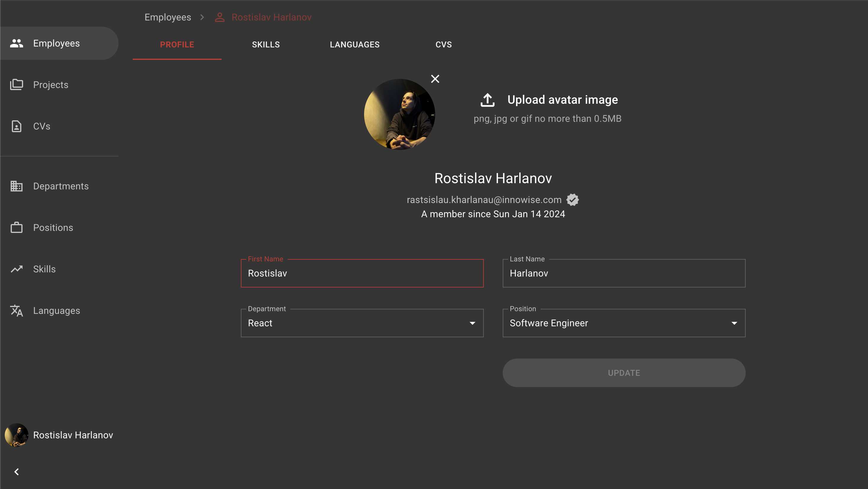Screen dimensions: 868x489
Task: Open Skills via trending arrow icon
Action: [x=16, y=269]
